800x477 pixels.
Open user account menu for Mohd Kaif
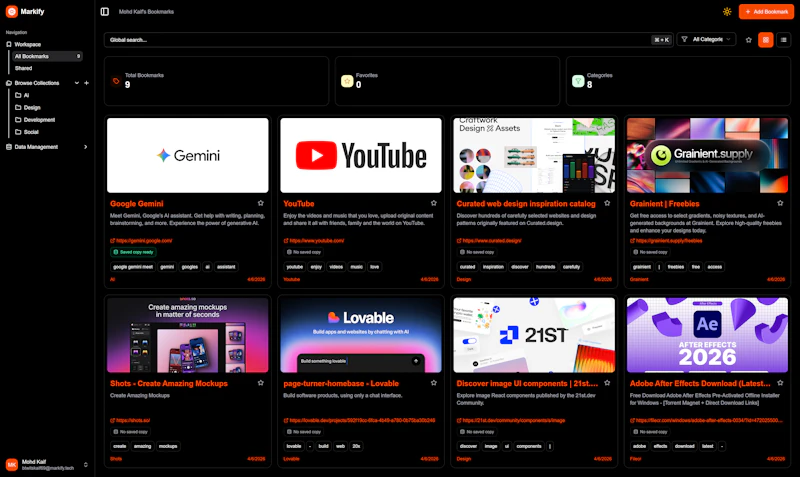47,464
